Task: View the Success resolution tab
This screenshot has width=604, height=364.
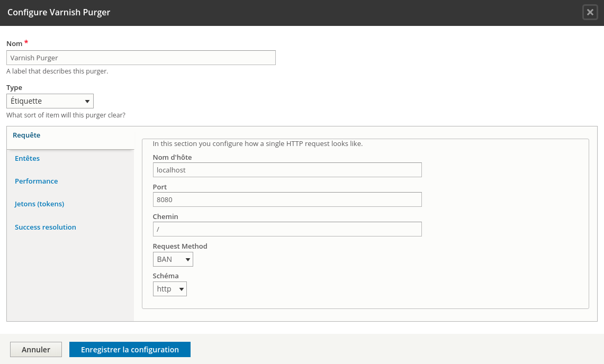Action: pos(45,226)
